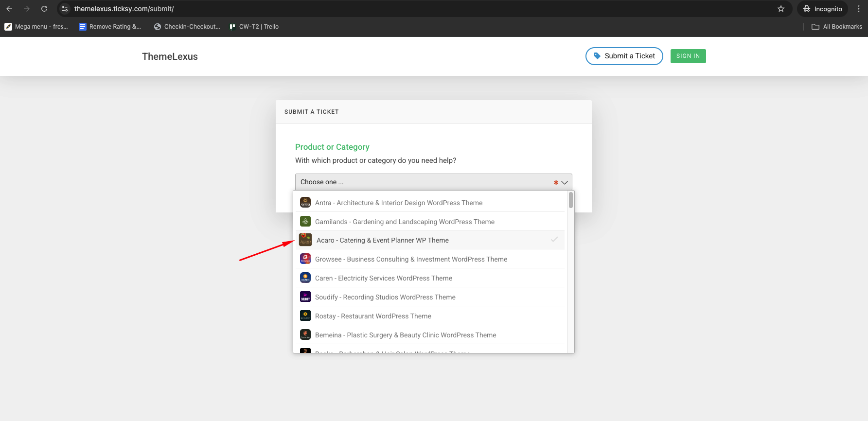
Task: Open Remove Rating bookmark
Action: click(110, 27)
